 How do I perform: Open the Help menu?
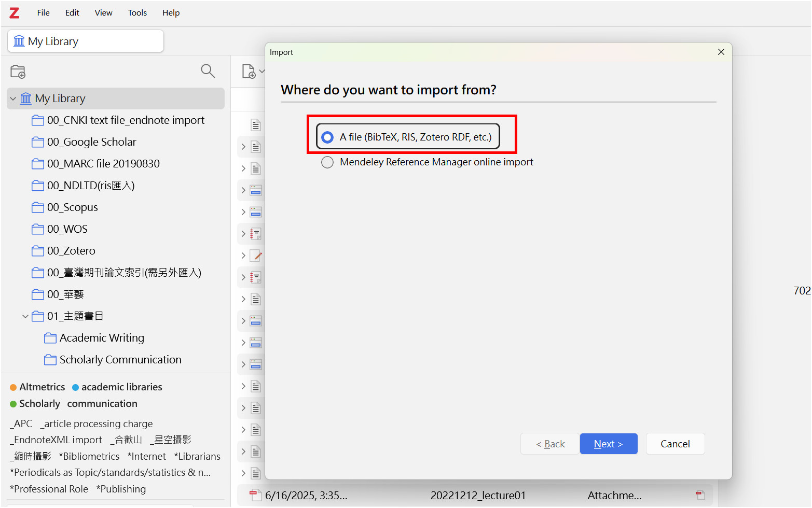coord(171,13)
